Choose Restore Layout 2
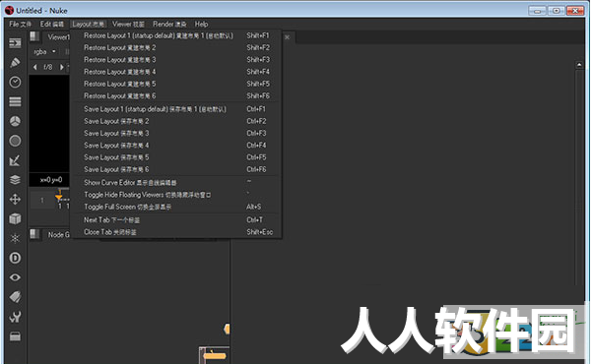The height and width of the screenshot is (364, 591). 176,48
